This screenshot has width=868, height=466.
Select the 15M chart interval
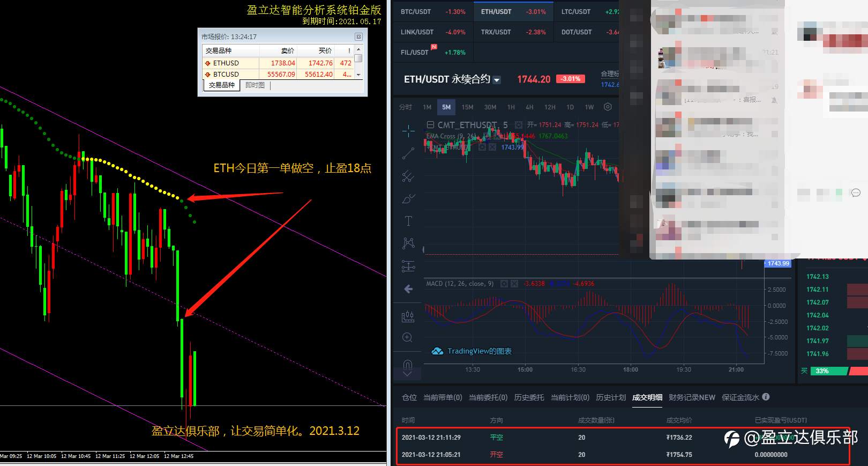pos(467,107)
